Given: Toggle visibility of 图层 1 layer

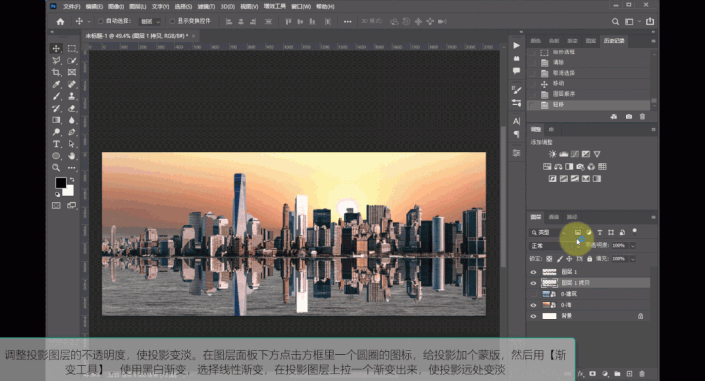Looking at the screenshot, I should (x=533, y=272).
